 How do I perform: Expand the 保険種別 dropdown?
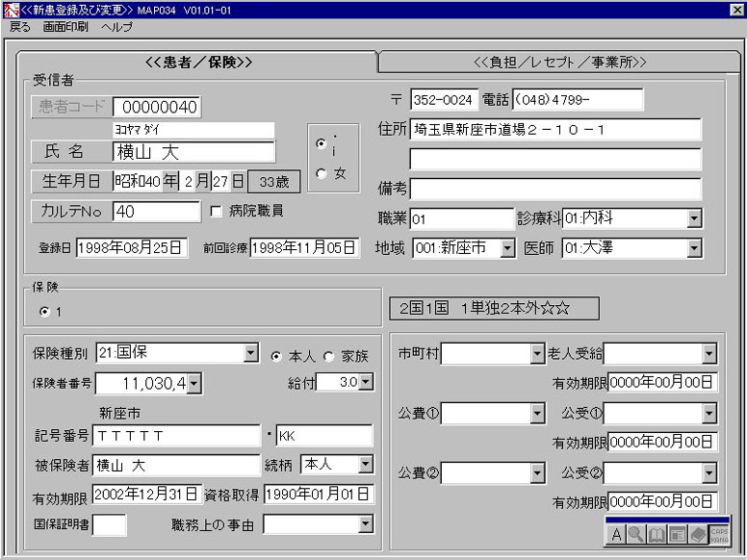click(251, 353)
